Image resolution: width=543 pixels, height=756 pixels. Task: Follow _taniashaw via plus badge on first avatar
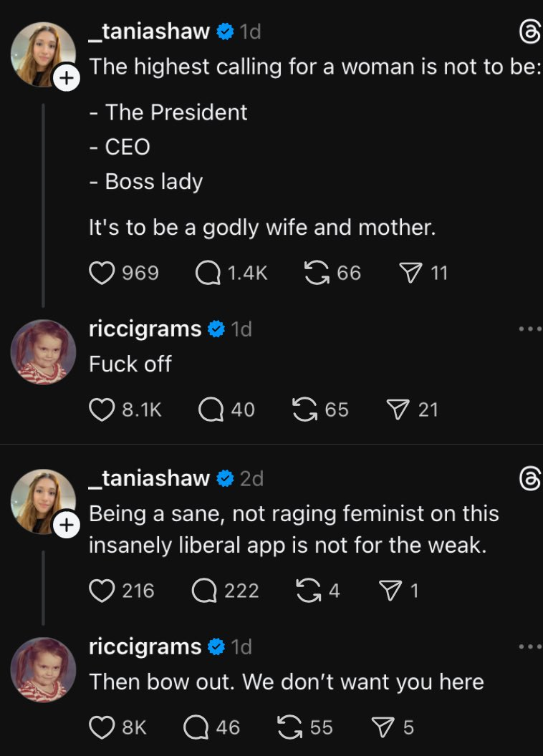[x=66, y=79]
